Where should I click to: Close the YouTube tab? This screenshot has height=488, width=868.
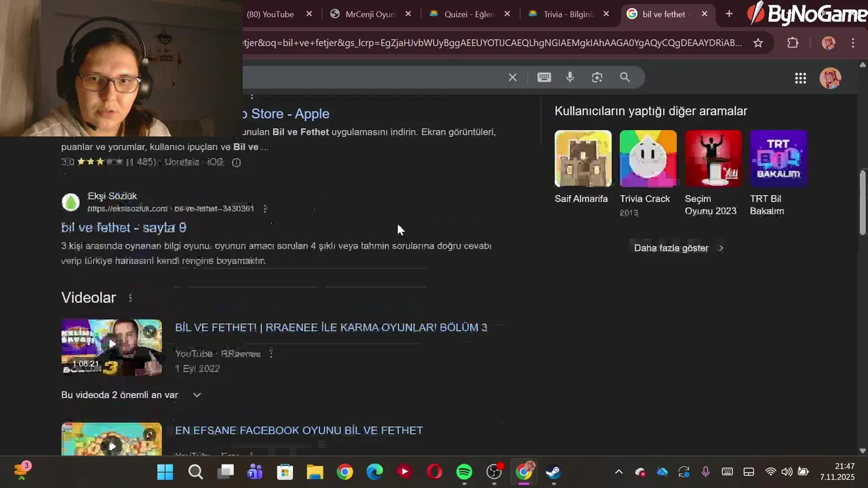(x=309, y=14)
